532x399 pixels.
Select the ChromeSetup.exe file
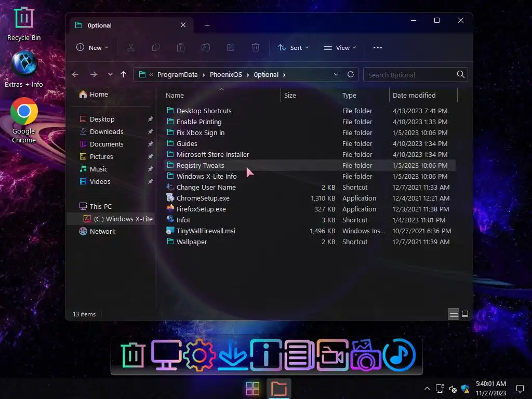310,198
